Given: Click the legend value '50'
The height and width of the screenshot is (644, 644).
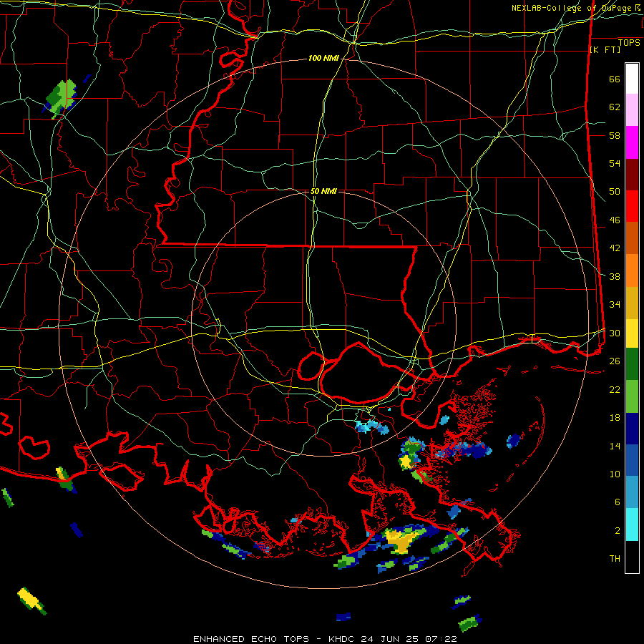Looking at the screenshot, I should coord(615,192).
